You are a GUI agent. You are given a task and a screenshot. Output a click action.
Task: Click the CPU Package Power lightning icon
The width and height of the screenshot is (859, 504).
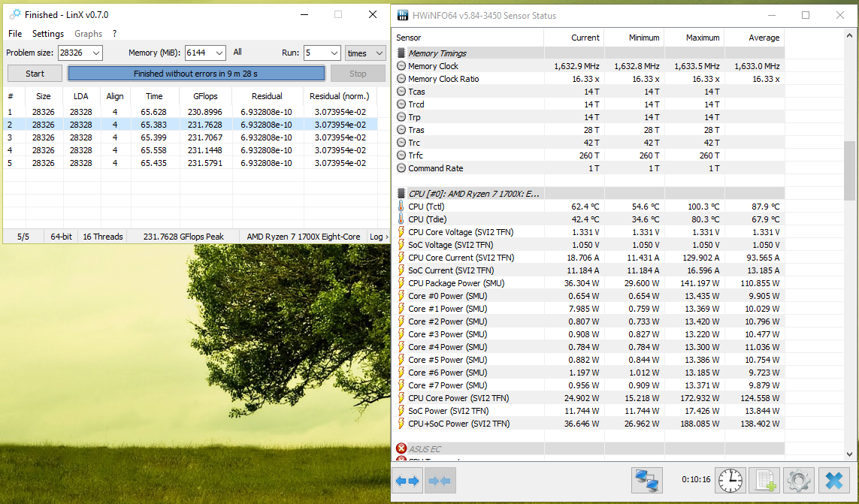tap(401, 283)
